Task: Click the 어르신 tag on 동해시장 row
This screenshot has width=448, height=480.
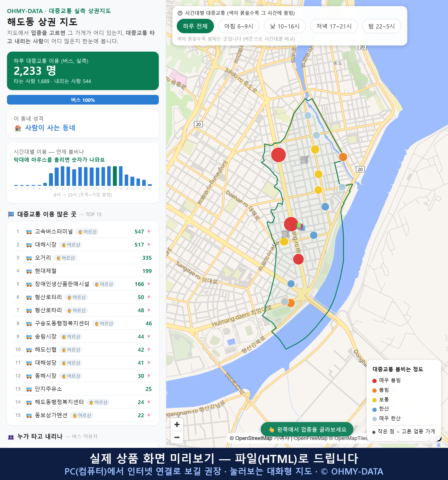Action: pyautogui.click(x=71, y=376)
